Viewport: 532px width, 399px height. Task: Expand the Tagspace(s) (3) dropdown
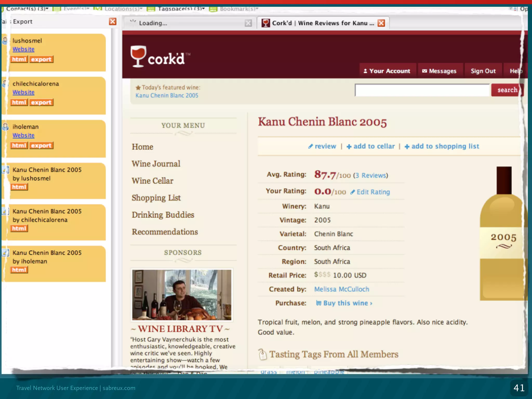click(181, 9)
